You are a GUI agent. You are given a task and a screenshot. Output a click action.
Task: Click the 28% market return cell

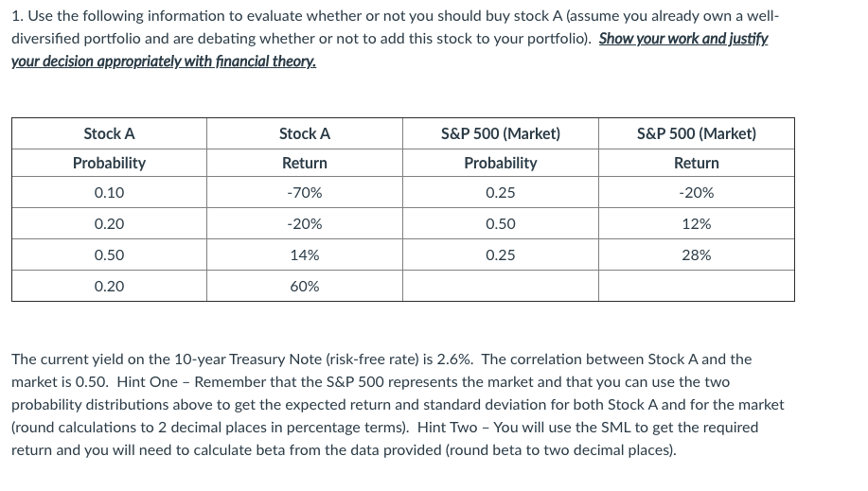pos(696,255)
